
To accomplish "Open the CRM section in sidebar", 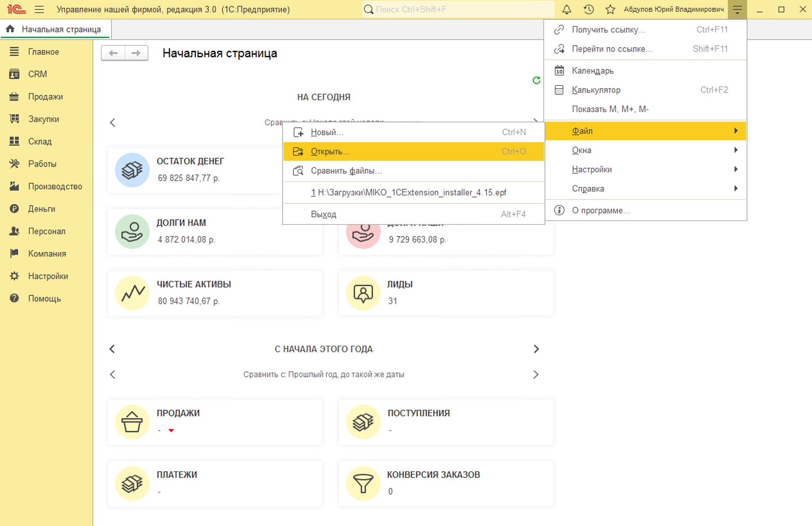I will [37, 74].
